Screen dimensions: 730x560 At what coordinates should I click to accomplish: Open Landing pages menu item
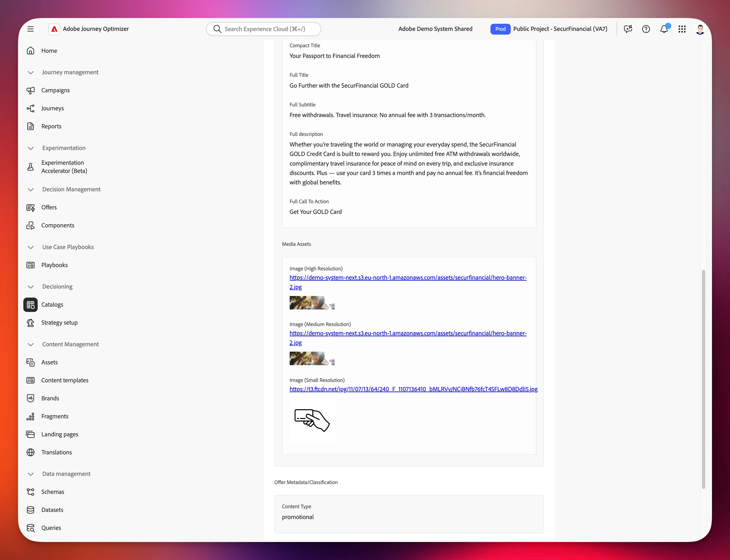click(x=60, y=434)
